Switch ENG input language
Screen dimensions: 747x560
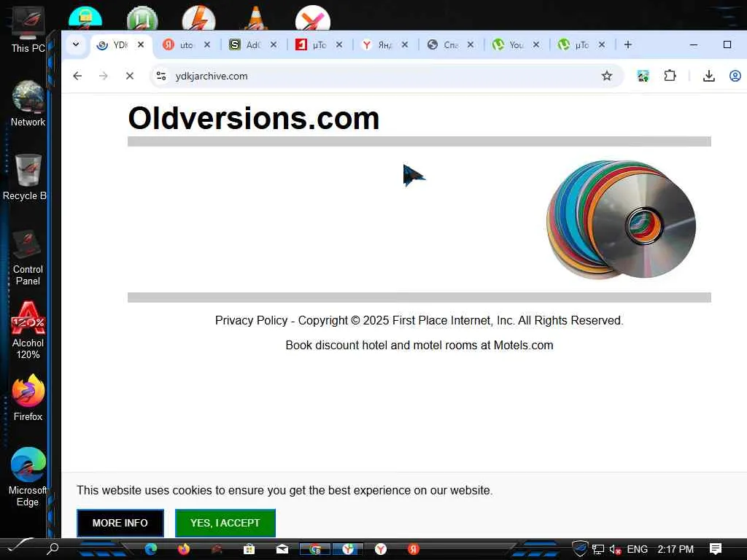[637, 549]
